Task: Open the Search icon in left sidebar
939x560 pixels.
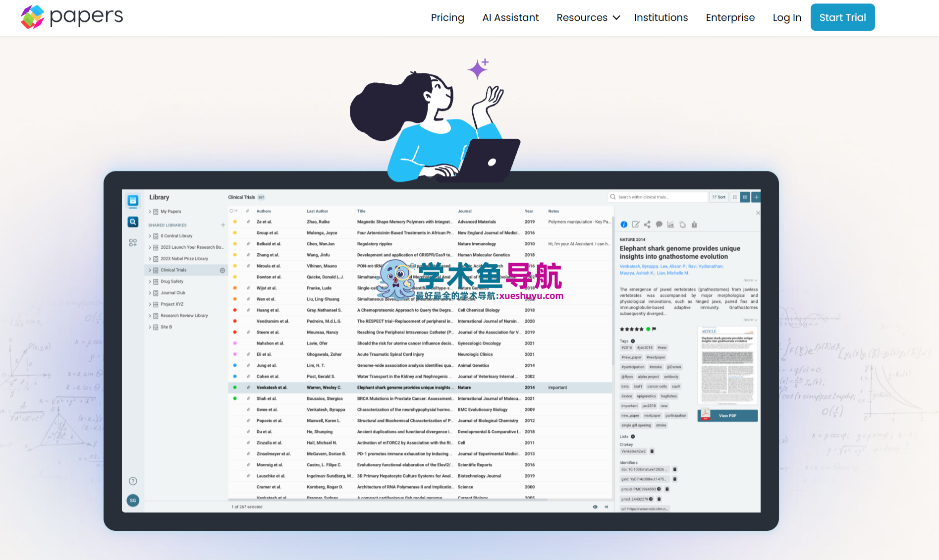Action: coord(133,222)
